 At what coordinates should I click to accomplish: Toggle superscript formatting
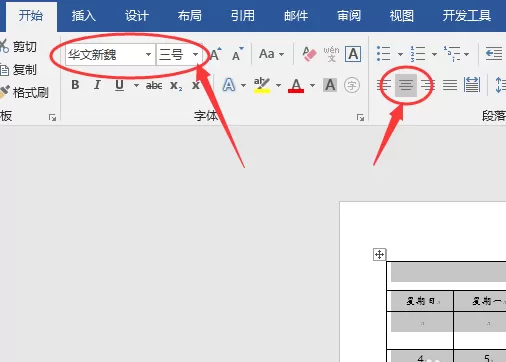196,85
